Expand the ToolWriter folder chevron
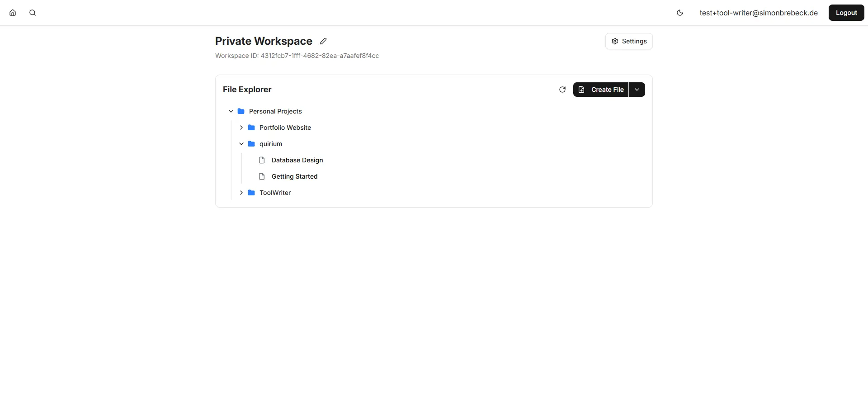This screenshot has height=412, width=868. tap(241, 193)
